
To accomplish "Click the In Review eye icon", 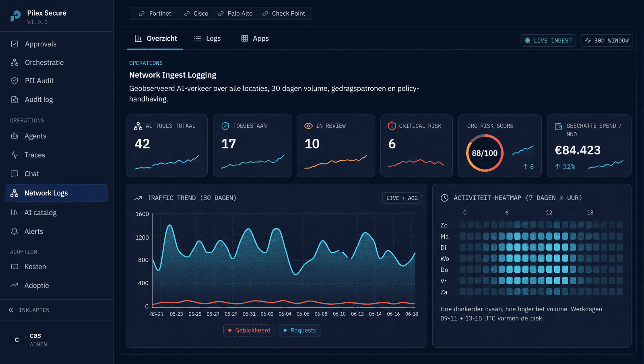I will coord(308,126).
